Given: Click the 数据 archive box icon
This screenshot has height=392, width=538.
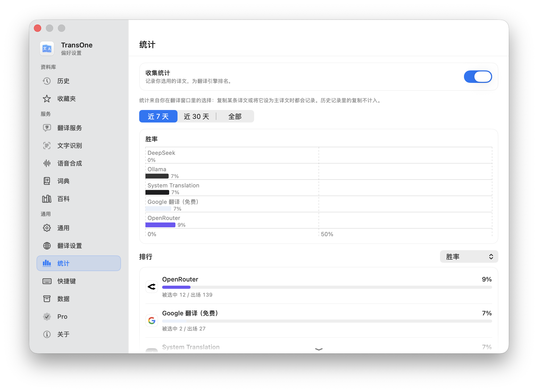Looking at the screenshot, I should pyautogui.click(x=47, y=299).
